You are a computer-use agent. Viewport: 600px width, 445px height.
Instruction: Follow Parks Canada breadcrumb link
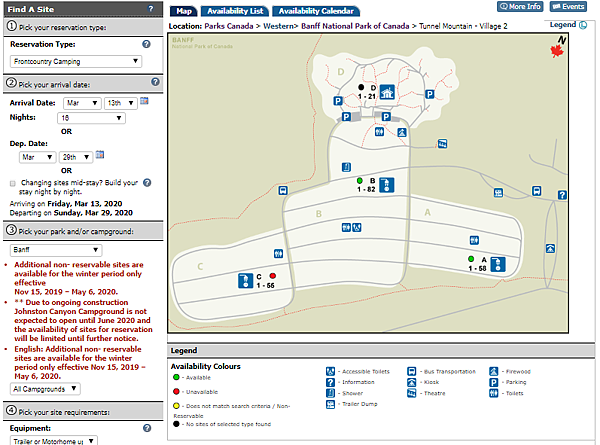[x=229, y=26]
